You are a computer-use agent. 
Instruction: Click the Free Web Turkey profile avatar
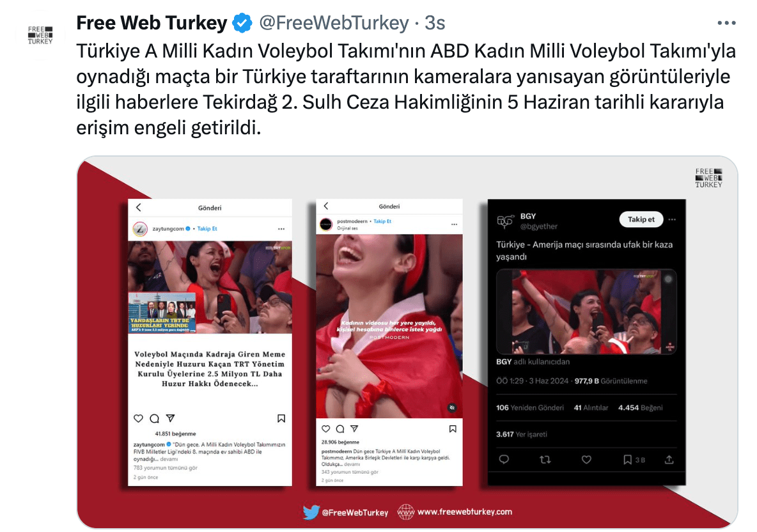coord(40,35)
